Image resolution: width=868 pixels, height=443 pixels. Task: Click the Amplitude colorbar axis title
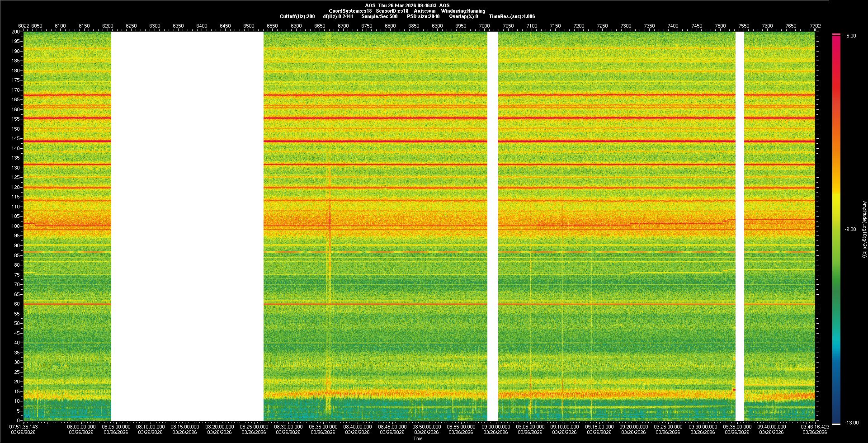[864, 229]
